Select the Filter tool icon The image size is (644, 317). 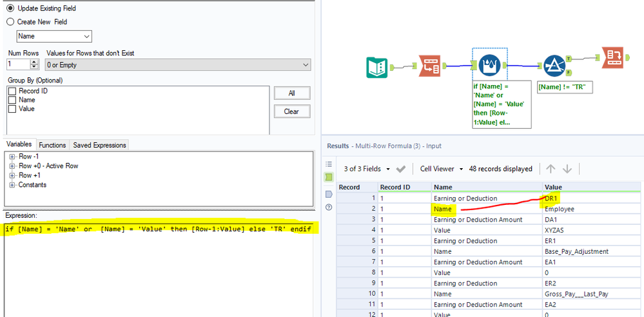pyautogui.click(x=554, y=66)
